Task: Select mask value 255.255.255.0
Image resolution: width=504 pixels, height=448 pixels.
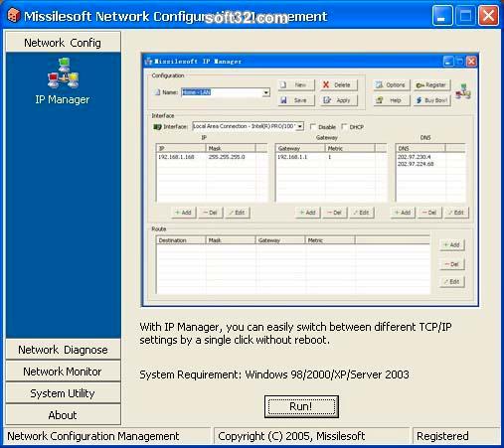Action: tap(227, 157)
